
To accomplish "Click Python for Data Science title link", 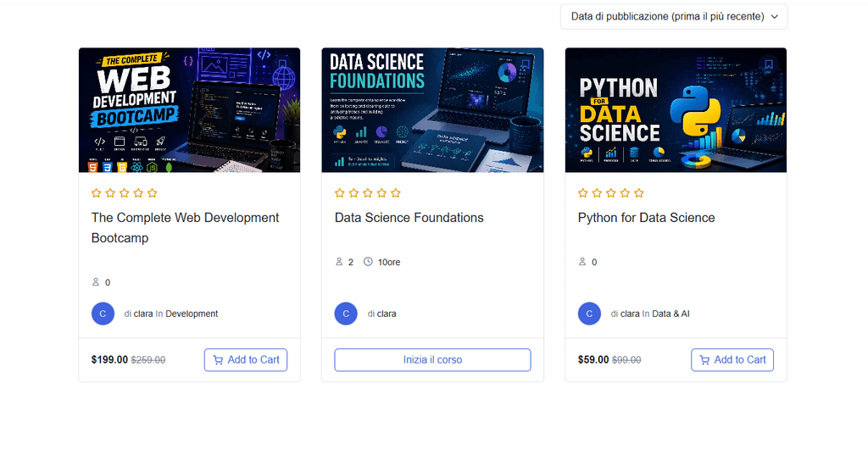I will coord(646,218).
